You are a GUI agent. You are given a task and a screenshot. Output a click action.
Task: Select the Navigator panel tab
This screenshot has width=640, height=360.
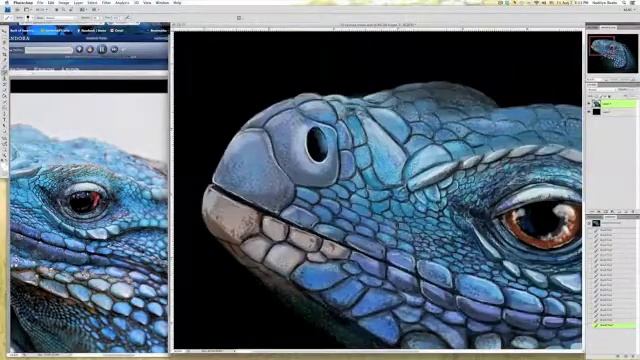608,27
